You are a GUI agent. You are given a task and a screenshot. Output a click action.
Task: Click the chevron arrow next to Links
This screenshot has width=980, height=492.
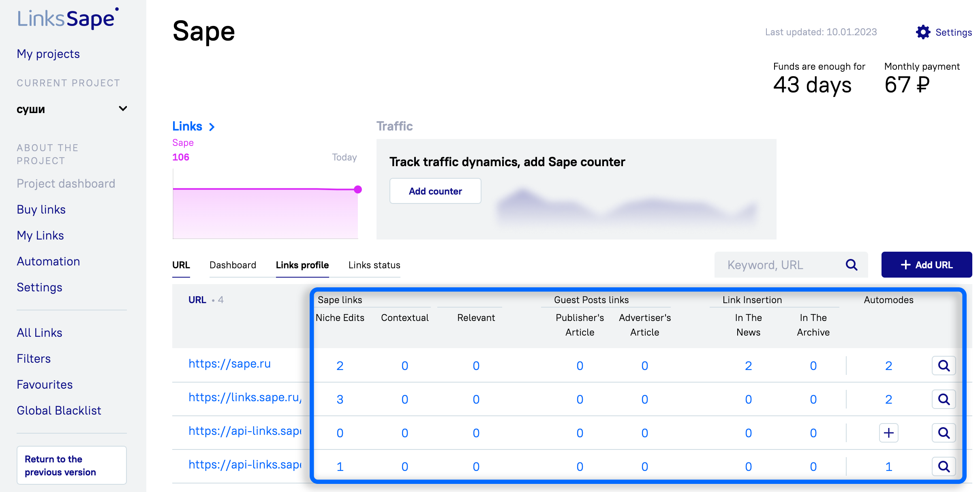click(212, 127)
